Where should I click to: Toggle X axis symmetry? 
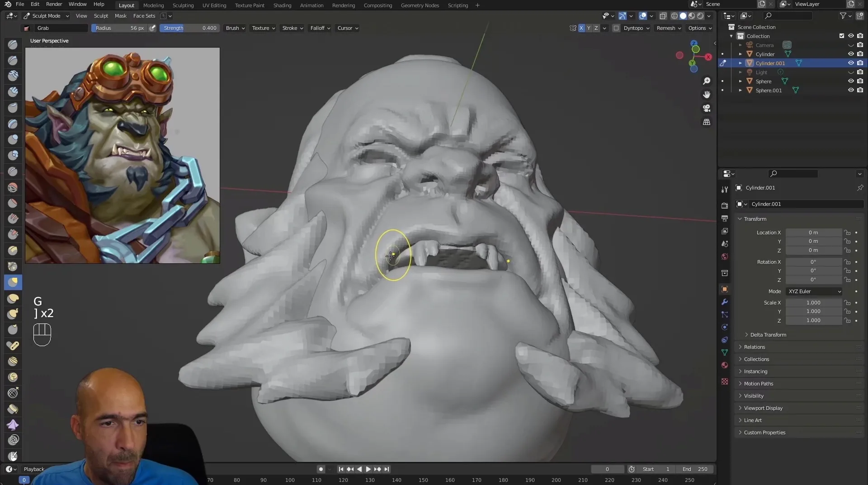[x=581, y=28]
